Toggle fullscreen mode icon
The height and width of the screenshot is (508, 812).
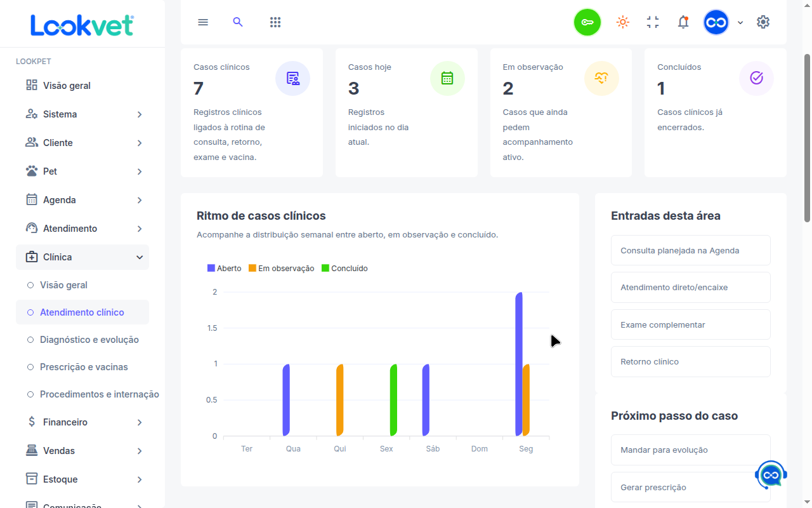click(x=653, y=22)
